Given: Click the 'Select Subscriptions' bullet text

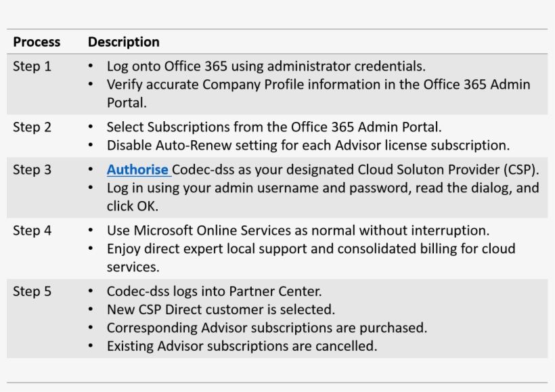Looking at the screenshot, I should point(273,127).
